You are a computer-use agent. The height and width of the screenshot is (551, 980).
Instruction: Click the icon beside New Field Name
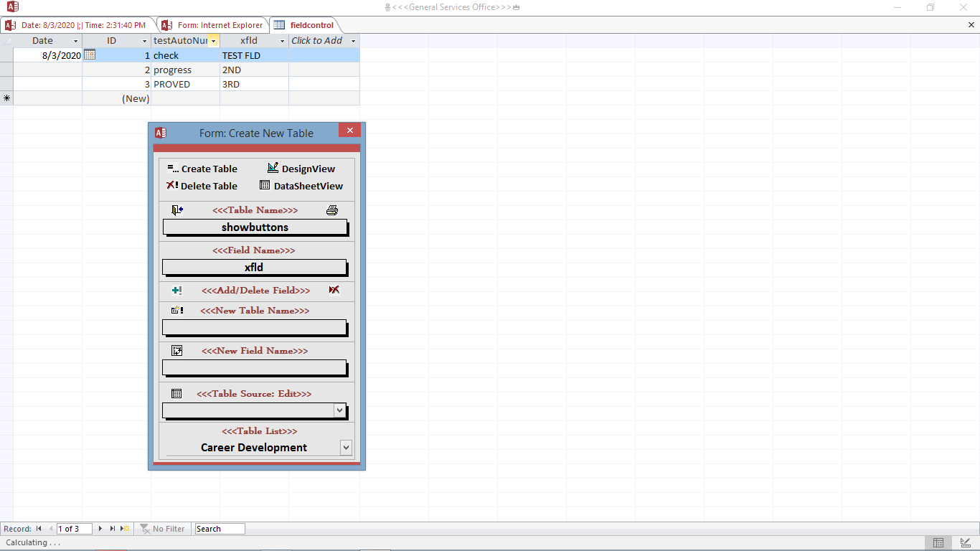(x=177, y=351)
